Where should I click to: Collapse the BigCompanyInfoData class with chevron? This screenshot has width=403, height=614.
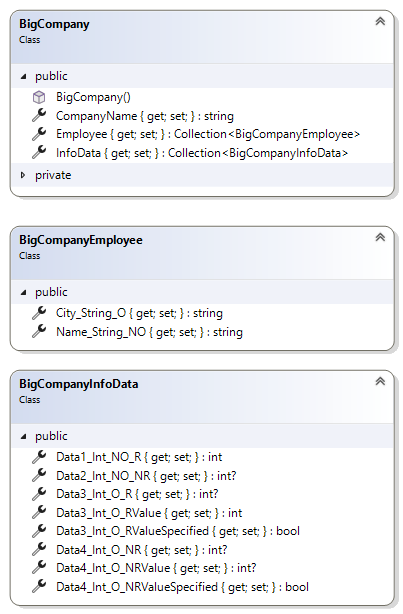click(x=380, y=381)
